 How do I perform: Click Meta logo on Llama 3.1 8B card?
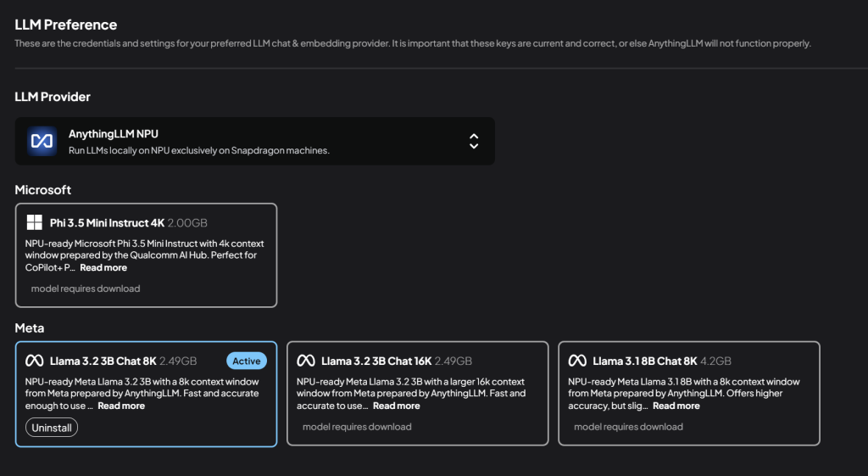pyautogui.click(x=577, y=361)
